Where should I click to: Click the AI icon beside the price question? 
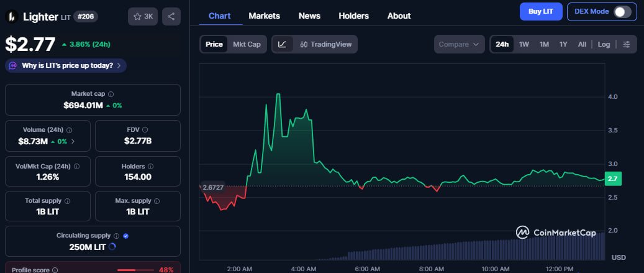13,65
